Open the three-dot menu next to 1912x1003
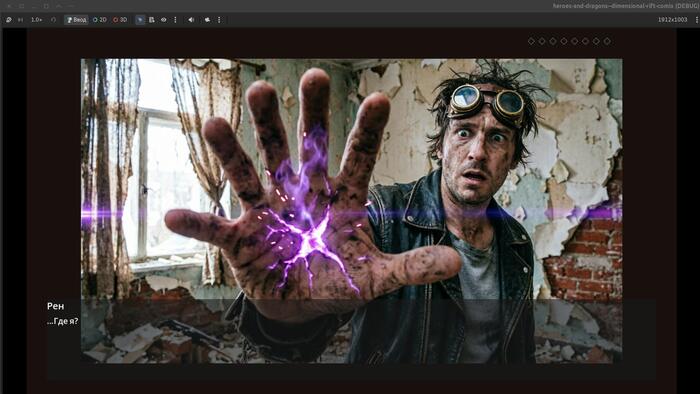The image size is (700, 394). pos(696,20)
